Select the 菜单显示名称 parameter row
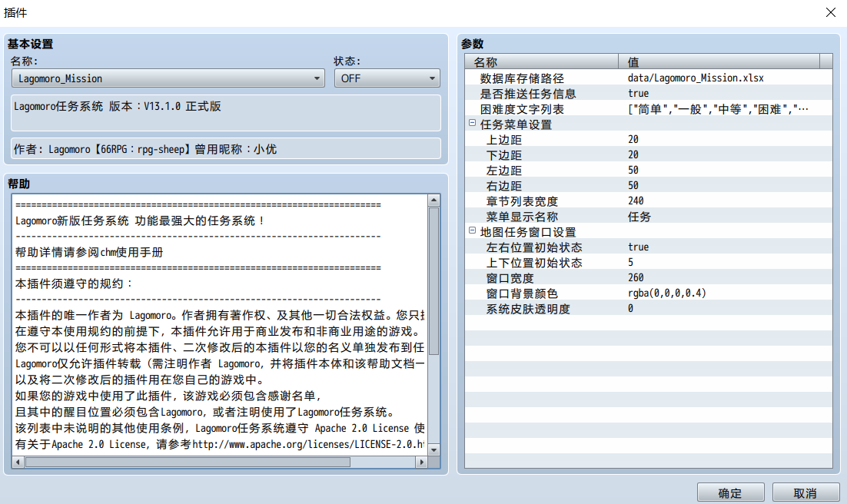This screenshot has height=504, width=847. pos(648,216)
